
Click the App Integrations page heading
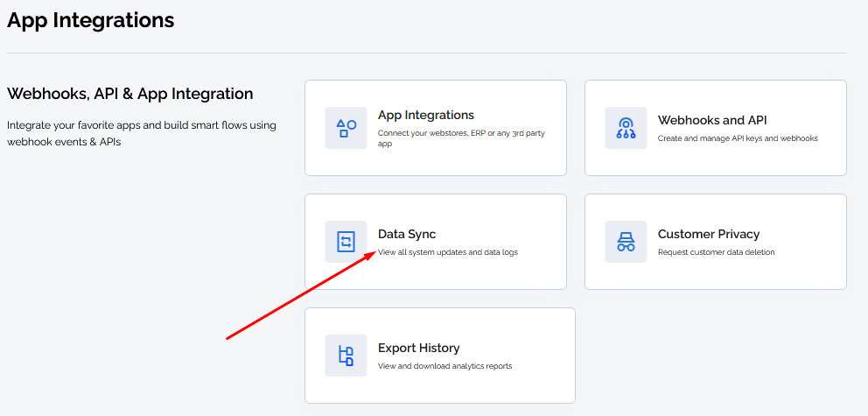click(91, 20)
